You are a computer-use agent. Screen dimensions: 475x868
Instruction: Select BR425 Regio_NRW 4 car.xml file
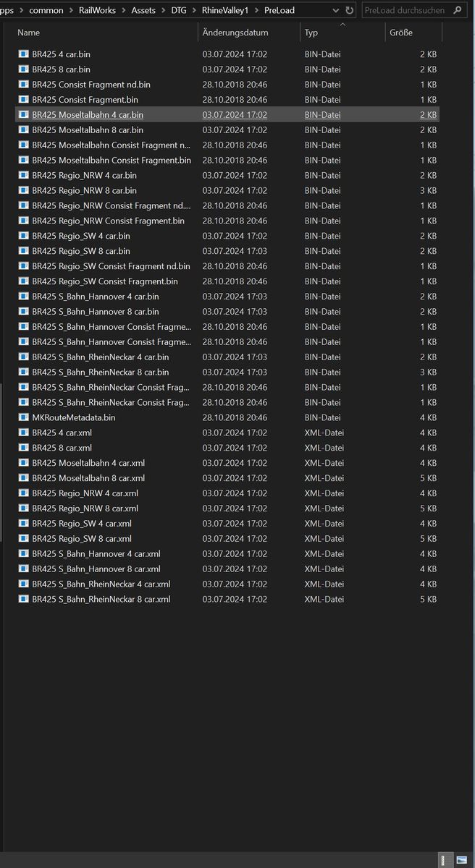pos(227,493)
